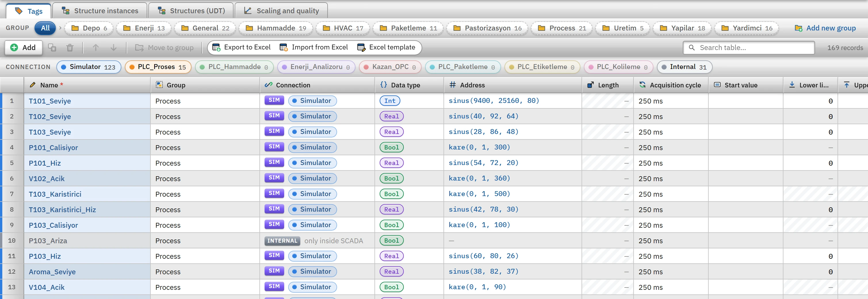
Task: Click the move up arrow icon
Action: click(x=96, y=47)
